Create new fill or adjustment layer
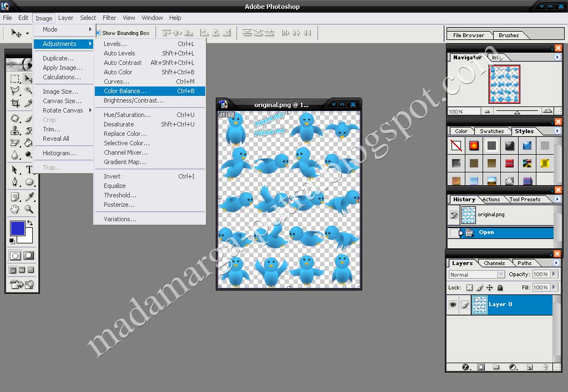Image resolution: width=568 pixels, height=392 pixels. pos(513,367)
